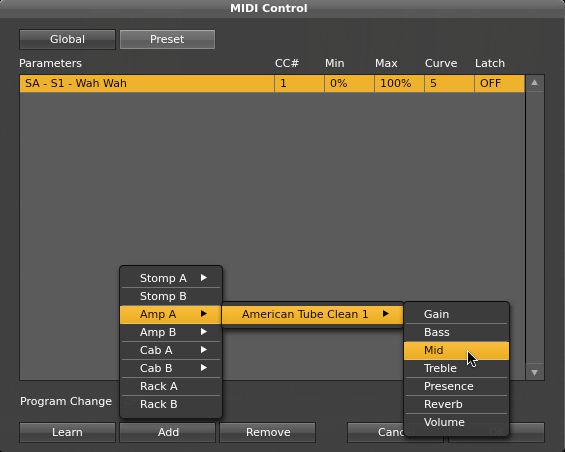Viewport: 565px width, 452px height.
Task: Switch to the Preset tab
Action: tap(167, 39)
